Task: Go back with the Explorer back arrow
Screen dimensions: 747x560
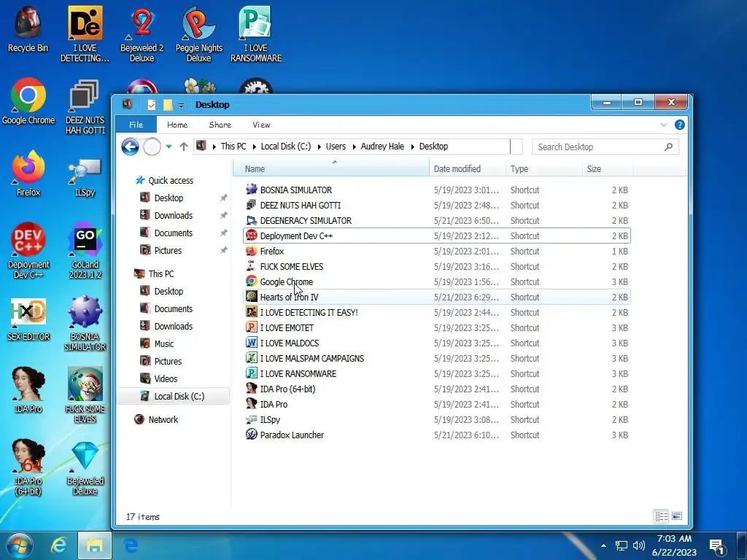Action: click(130, 147)
